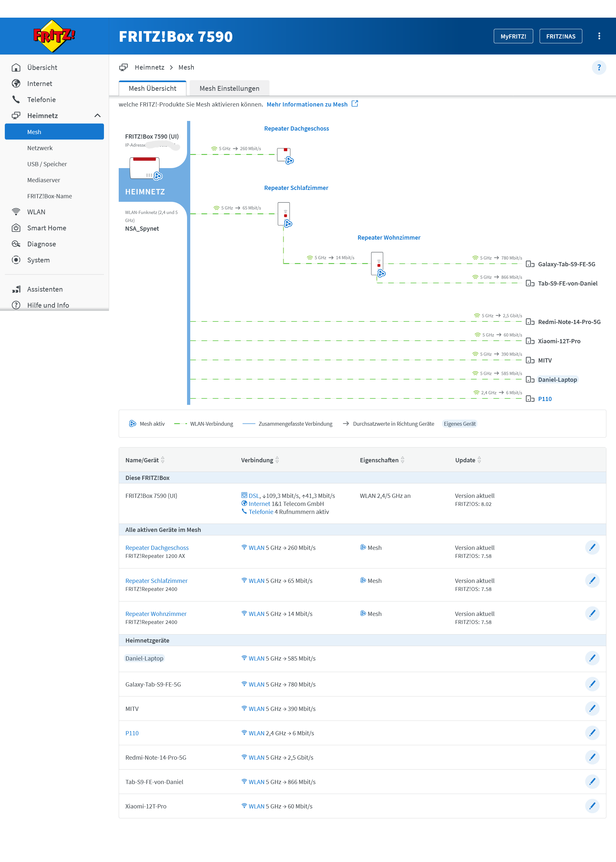This screenshot has width=616, height=862.
Task: Click the FRITZ! logo
Action: [x=54, y=36]
